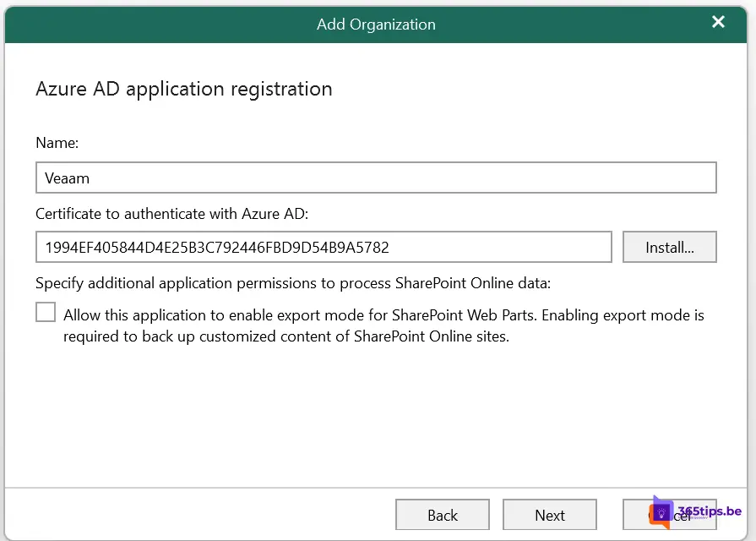Click the "Add Organization" title text
The width and height of the screenshot is (756, 541).
[x=376, y=25]
